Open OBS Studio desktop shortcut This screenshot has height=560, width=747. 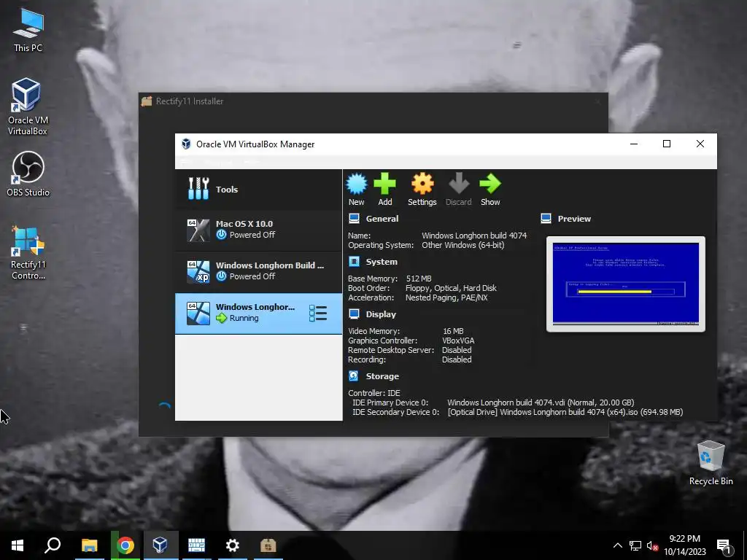coord(28,174)
